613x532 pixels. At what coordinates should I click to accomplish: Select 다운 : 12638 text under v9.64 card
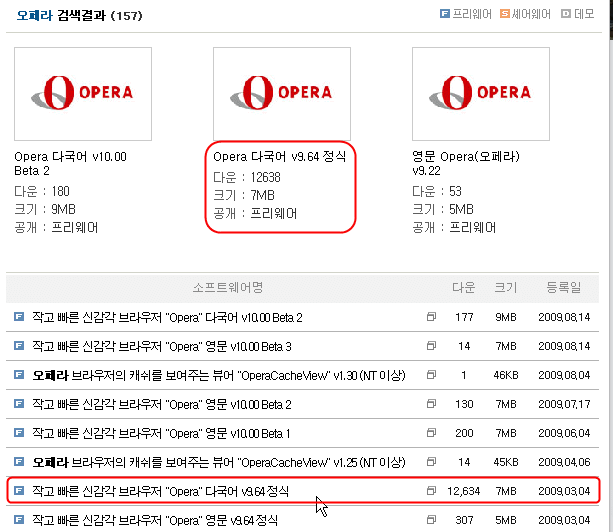[x=247, y=177]
